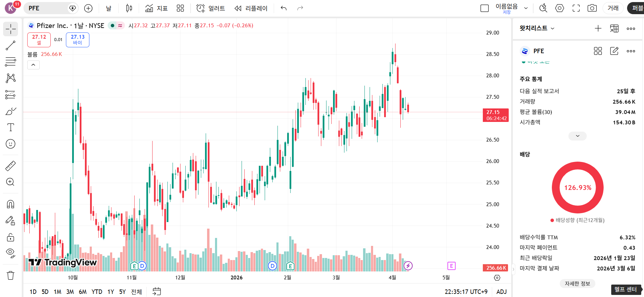Open the Fibonacci retracement tools

click(x=11, y=62)
